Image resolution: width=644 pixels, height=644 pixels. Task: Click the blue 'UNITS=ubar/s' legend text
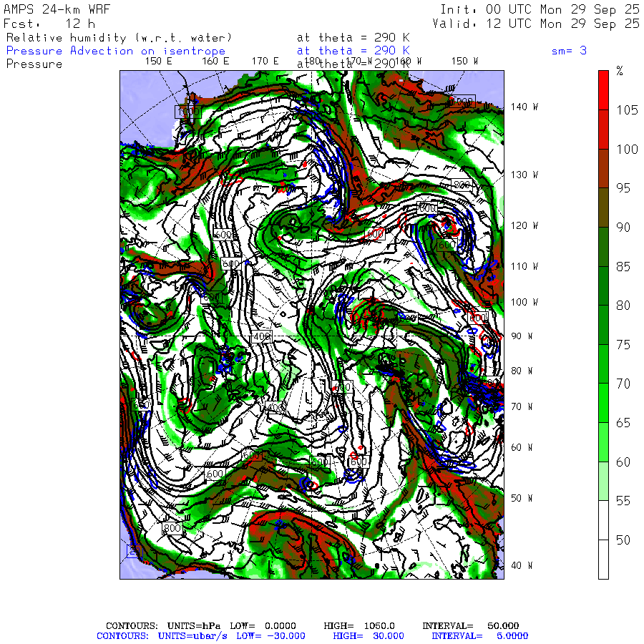coord(192,636)
